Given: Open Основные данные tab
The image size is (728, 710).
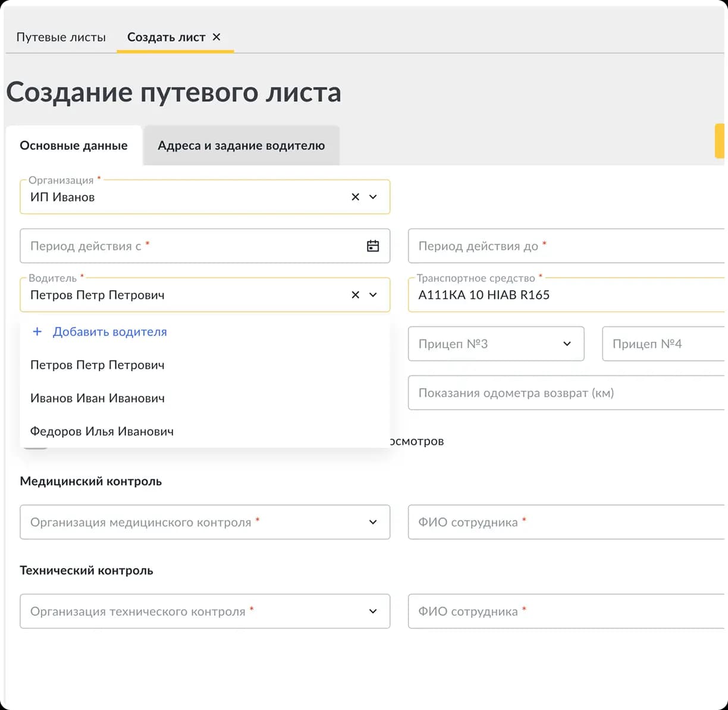Looking at the screenshot, I should [74, 146].
